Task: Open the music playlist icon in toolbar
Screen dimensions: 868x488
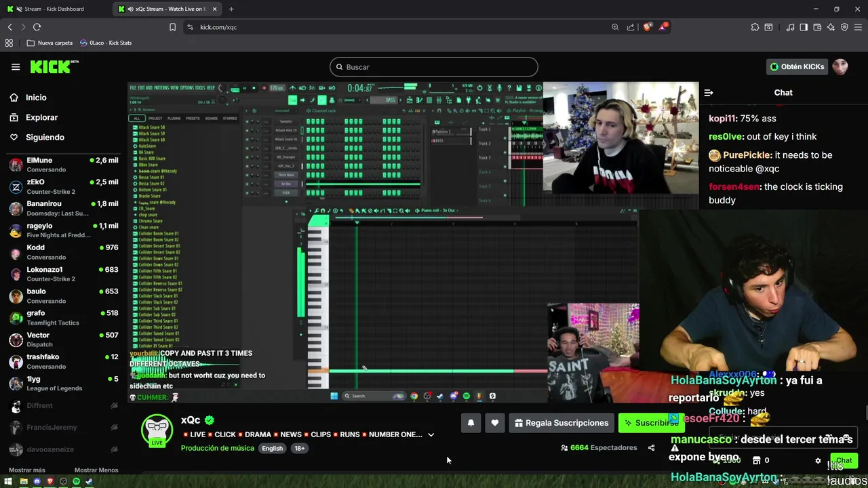Action: 790,27
